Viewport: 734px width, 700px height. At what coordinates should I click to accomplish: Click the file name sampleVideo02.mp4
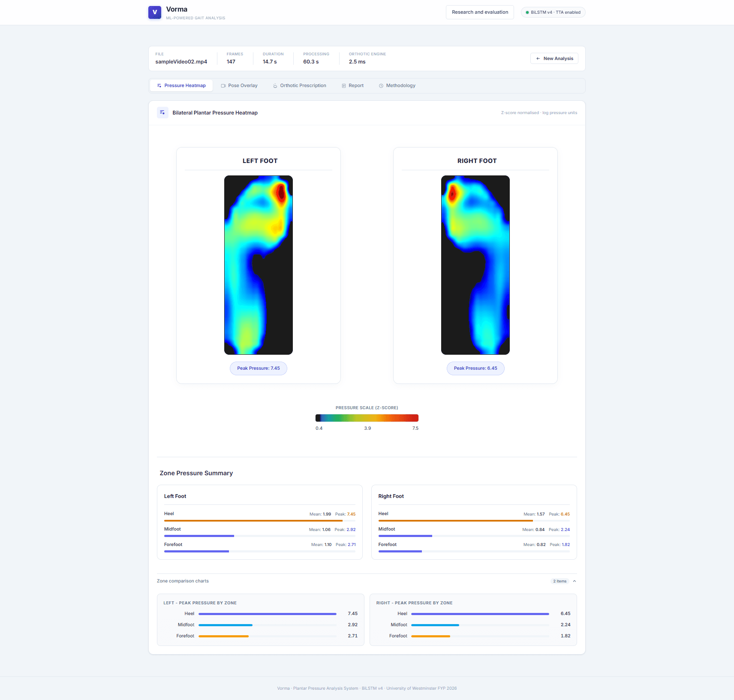click(181, 62)
